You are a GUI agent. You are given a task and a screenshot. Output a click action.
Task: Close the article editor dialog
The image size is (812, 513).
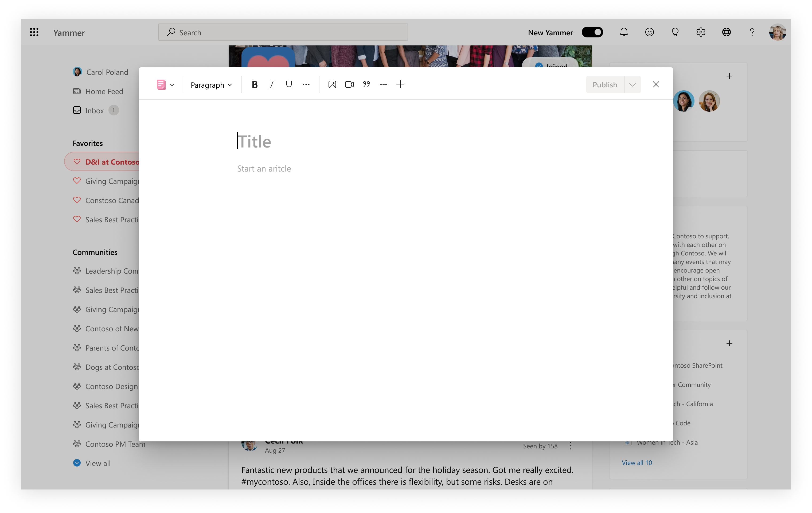tap(655, 85)
